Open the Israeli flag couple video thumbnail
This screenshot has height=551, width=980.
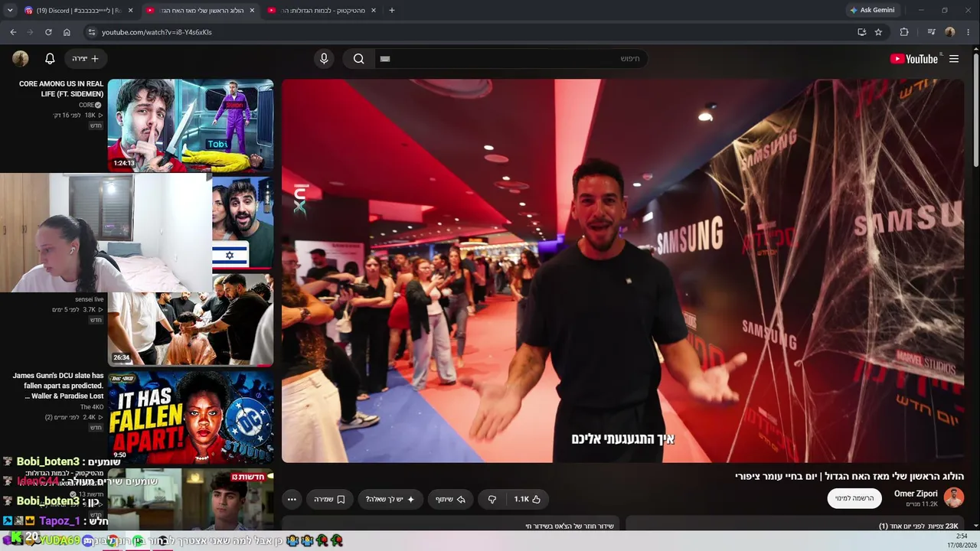coord(242,223)
